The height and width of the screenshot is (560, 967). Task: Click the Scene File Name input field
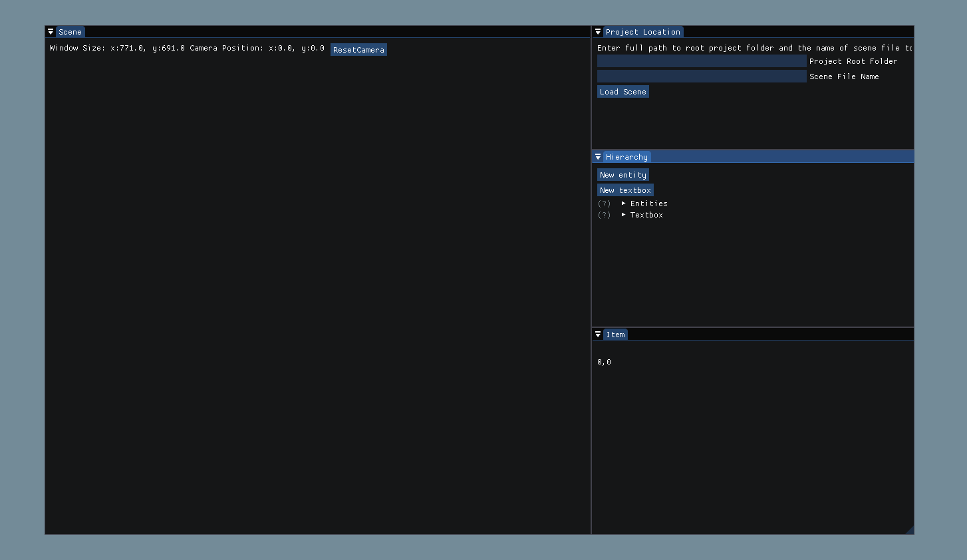pyautogui.click(x=702, y=76)
